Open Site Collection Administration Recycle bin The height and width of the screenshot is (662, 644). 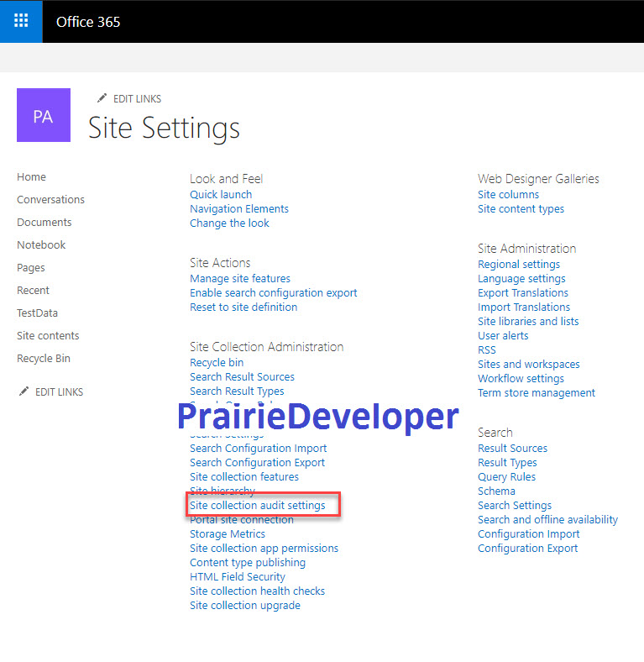[x=217, y=363]
